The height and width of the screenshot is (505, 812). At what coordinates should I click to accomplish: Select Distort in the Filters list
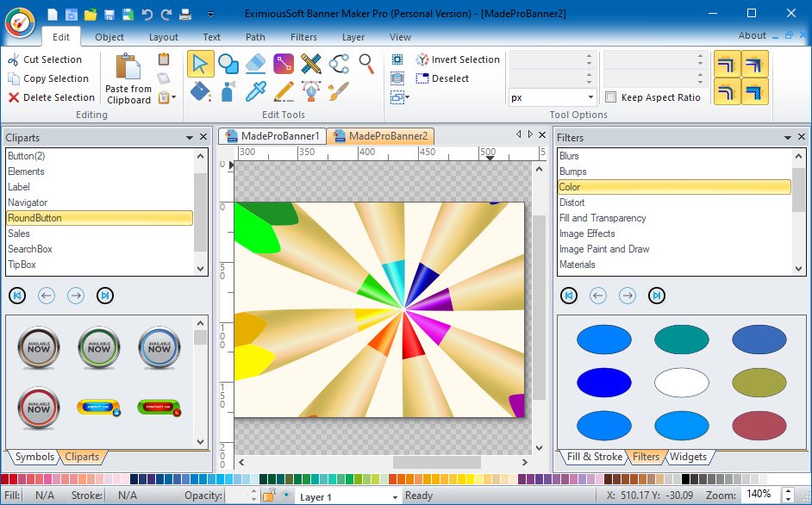(x=674, y=203)
